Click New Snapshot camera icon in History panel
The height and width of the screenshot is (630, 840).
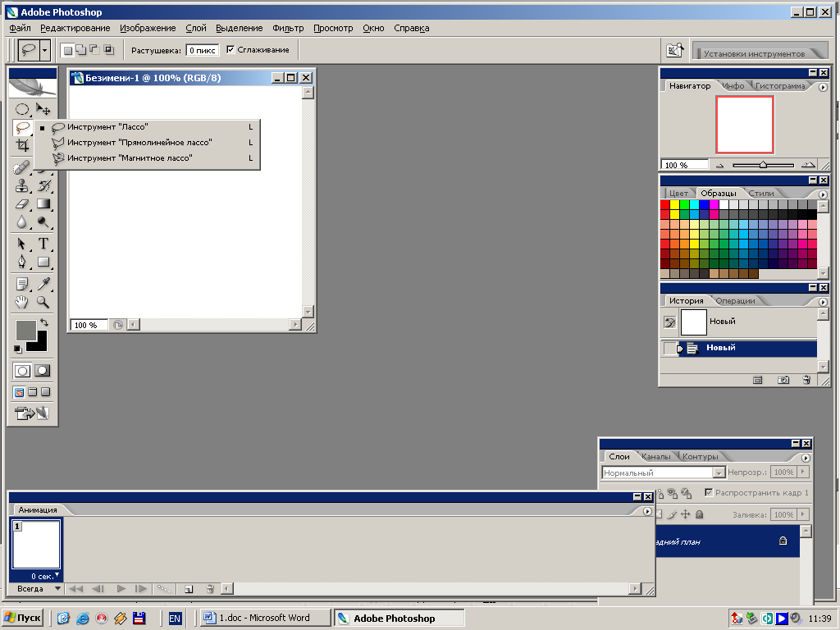[783, 380]
